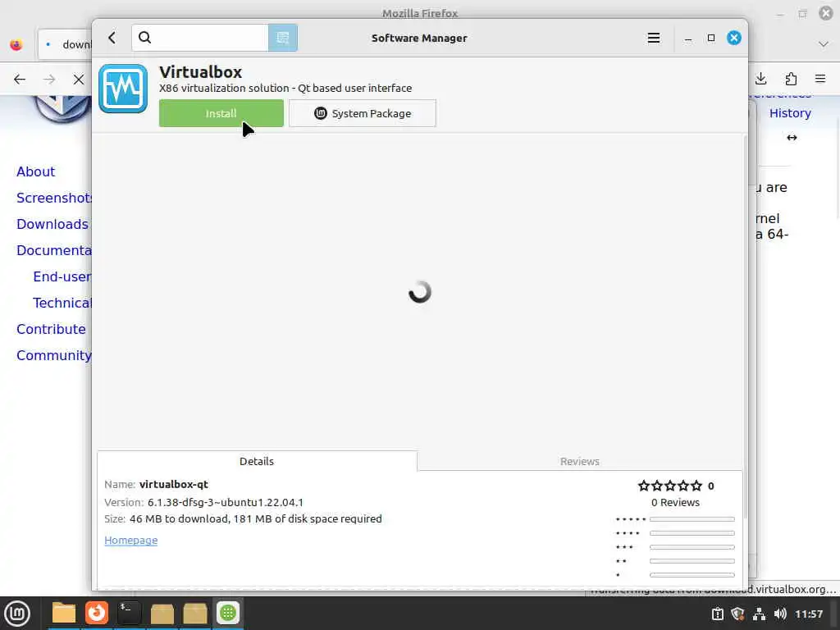The height and width of the screenshot is (630, 840).
Task: Click the second package-box taskbar icon
Action: [x=195, y=613]
